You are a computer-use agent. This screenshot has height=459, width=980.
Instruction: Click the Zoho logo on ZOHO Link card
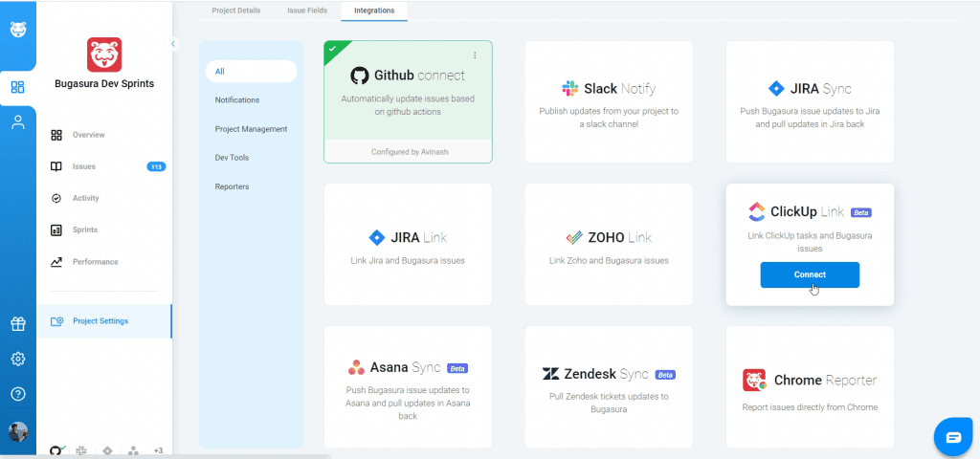click(574, 237)
